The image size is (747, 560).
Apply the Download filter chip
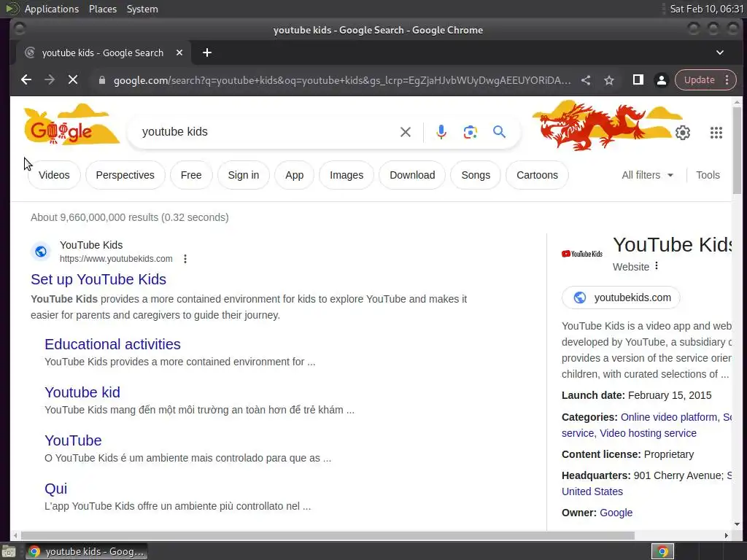tap(412, 175)
